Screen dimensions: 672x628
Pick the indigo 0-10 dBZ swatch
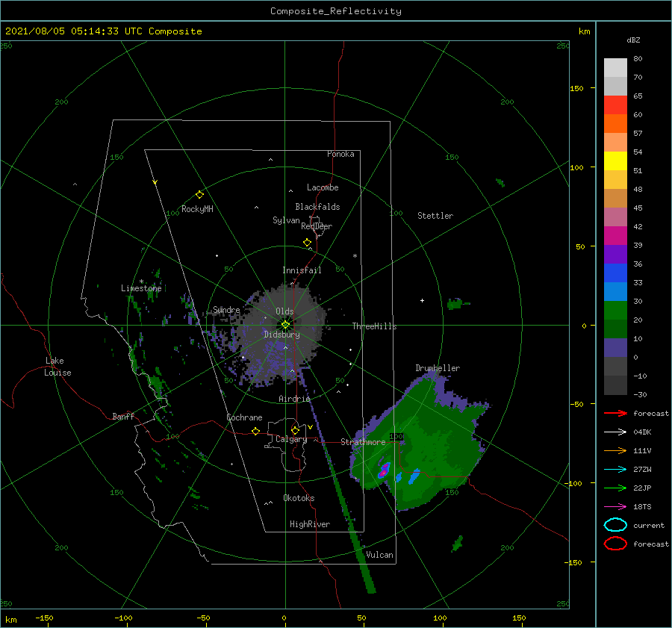[615, 348]
